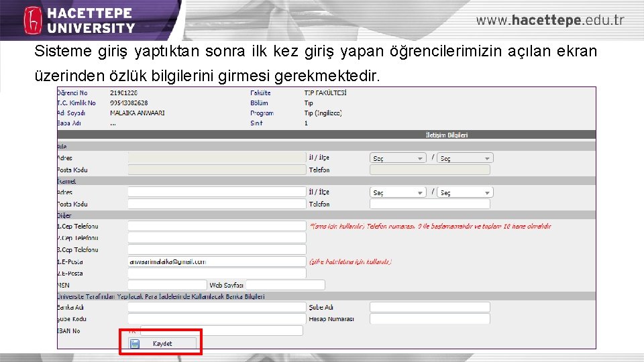Viewport: 644px width, 362px height.
Task: Click the Web Sayfası input field
Action: point(286,285)
